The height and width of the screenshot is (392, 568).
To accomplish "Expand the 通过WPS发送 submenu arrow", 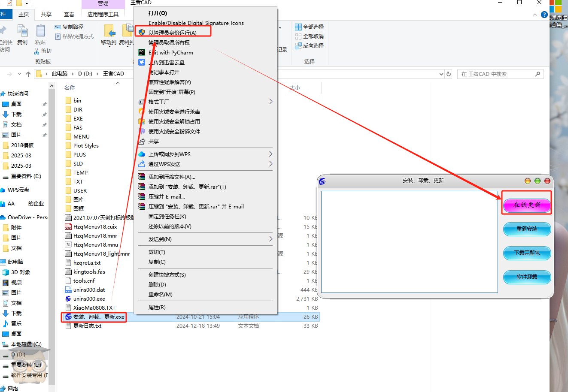I will coord(270,164).
